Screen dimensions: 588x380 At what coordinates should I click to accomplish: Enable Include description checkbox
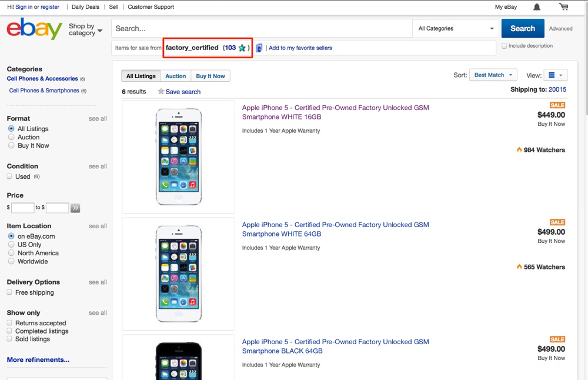[x=504, y=46]
